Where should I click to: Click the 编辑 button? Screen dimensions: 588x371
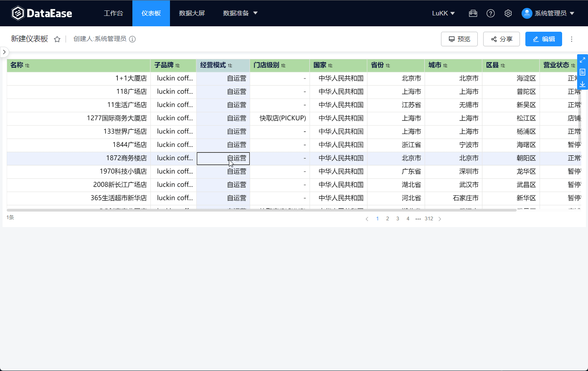point(543,39)
